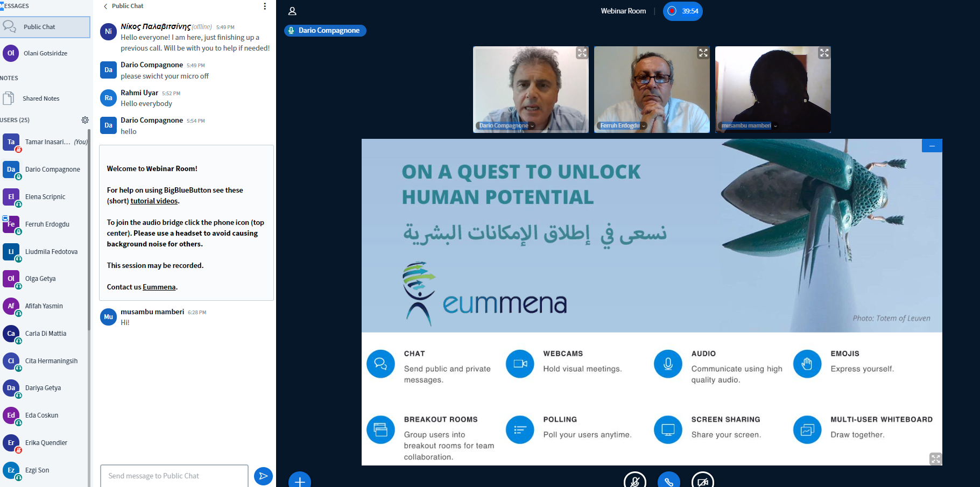Open the chat options three-dot menu

(264, 6)
